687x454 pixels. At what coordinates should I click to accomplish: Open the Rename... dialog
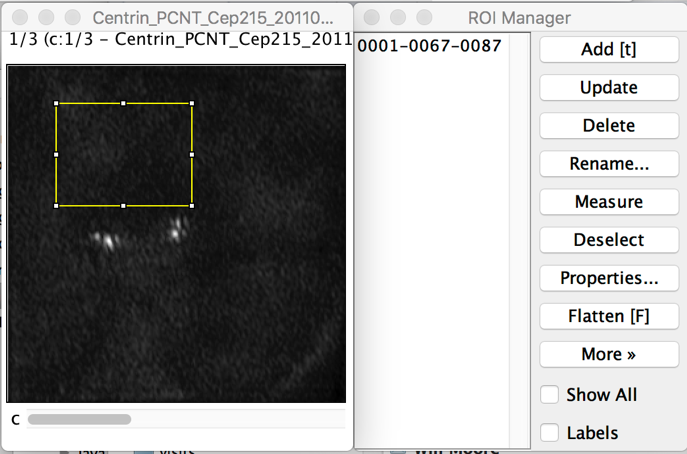pos(609,163)
